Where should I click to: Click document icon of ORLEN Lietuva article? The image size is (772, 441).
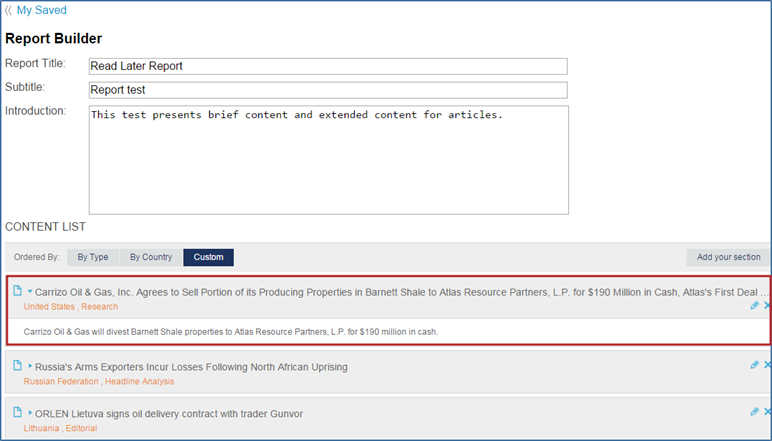tap(17, 412)
